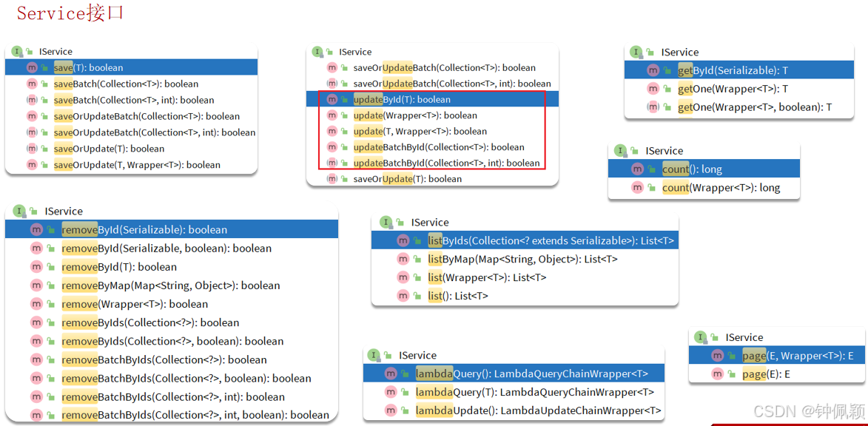The width and height of the screenshot is (868, 426).
Task: Click the method icon beside updateBatchById(Collection<T>, int)
Action: 332,163
